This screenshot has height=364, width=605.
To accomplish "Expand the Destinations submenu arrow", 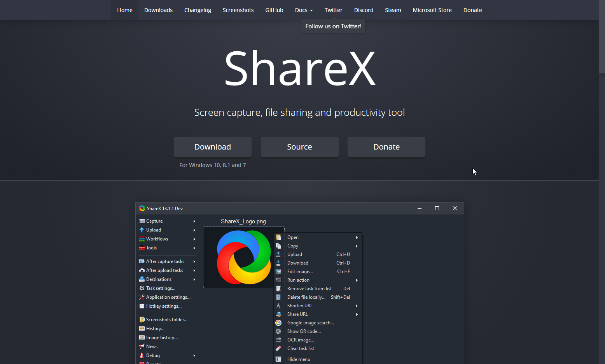I will pos(194,279).
